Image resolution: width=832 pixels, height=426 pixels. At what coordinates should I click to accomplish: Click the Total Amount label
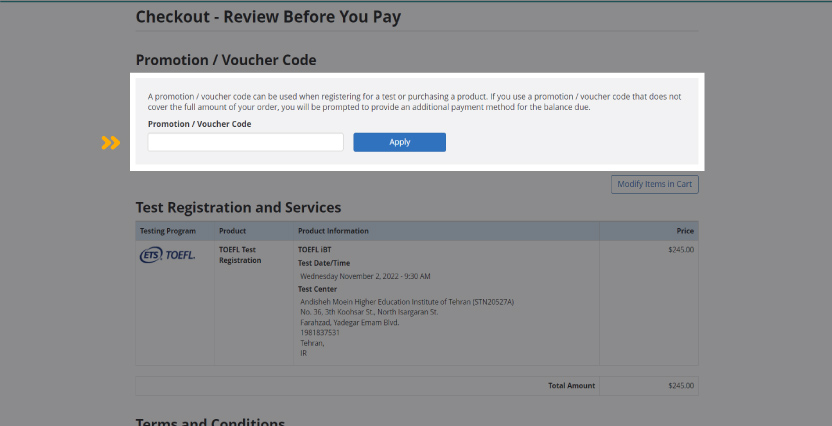(571, 386)
